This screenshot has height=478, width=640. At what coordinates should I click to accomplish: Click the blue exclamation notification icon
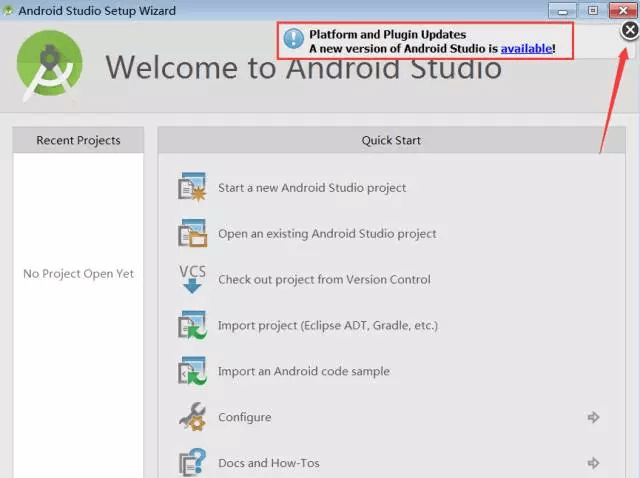point(293,39)
